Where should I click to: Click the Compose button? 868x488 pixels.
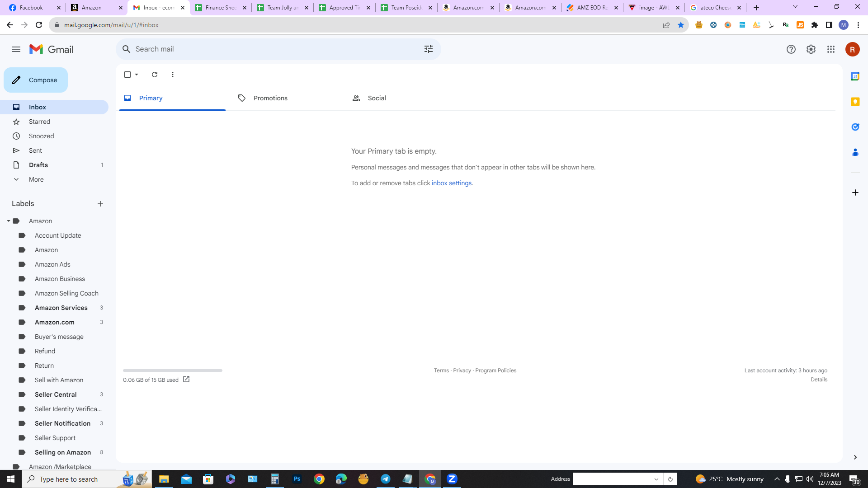[x=36, y=80]
